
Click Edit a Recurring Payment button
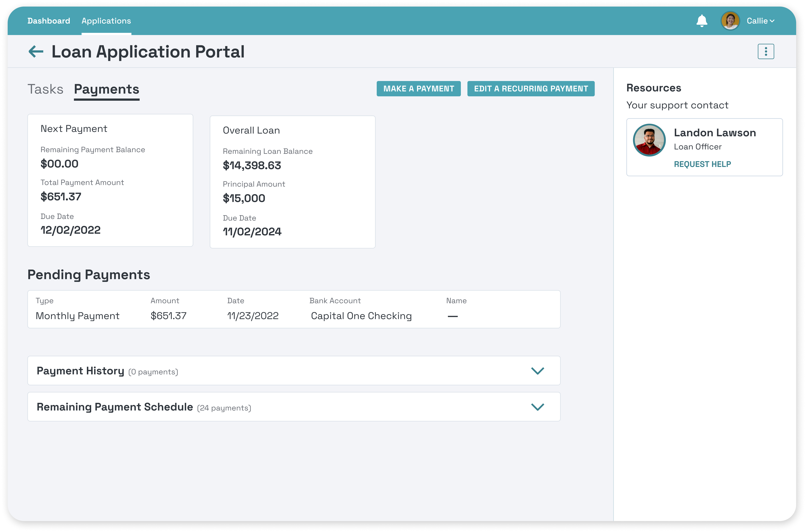(531, 88)
